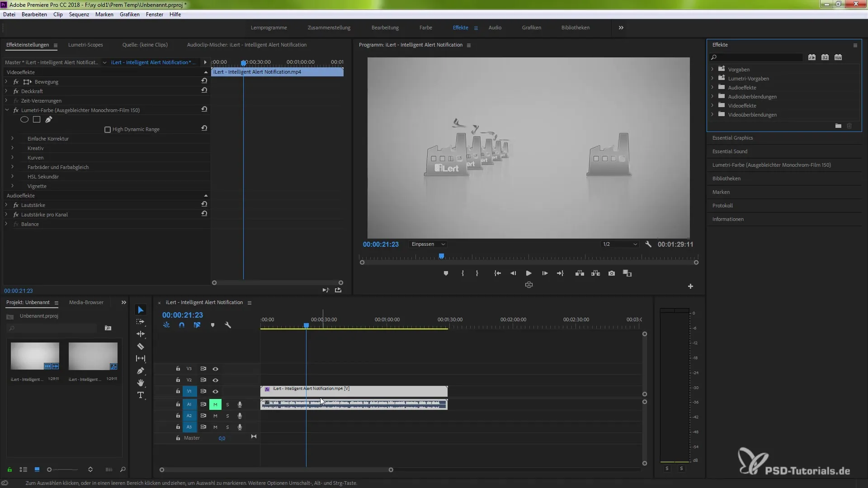Switch to Farbe workspace

click(425, 28)
